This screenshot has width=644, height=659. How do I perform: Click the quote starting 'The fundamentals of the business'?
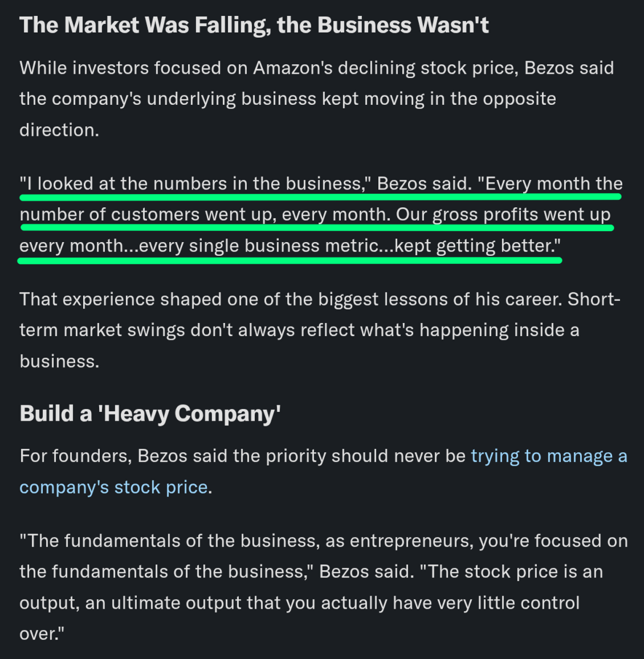pyautogui.click(x=324, y=587)
